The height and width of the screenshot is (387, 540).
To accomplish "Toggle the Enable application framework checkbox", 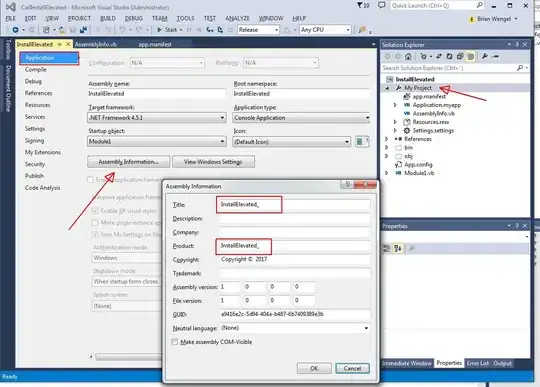I will (x=91, y=180).
